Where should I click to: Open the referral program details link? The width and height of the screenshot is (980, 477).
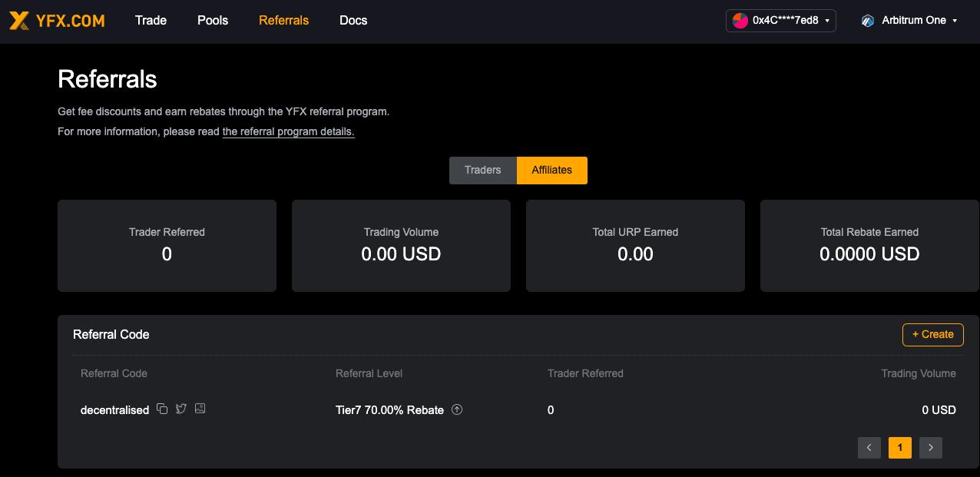(x=289, y=132)
